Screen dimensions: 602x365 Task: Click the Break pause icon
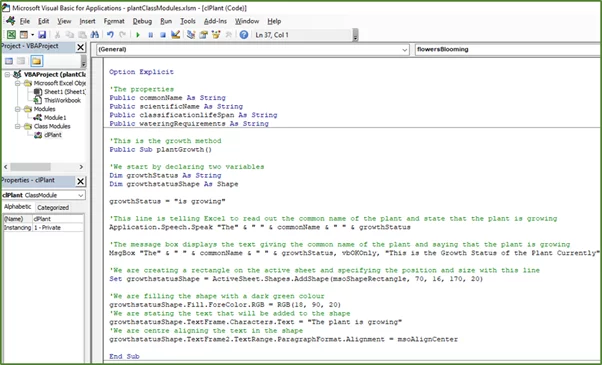click(x=150, y=35)
